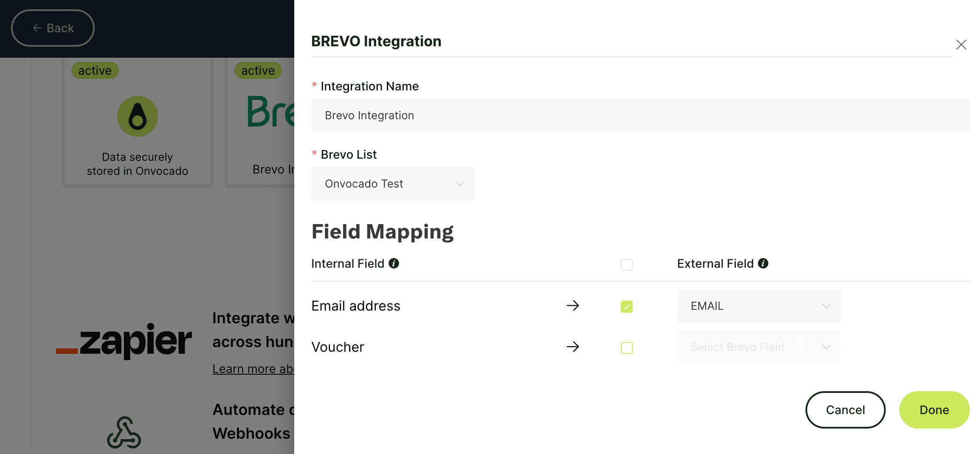Click the 'Email address' field label
Screen dimensions: 980x454
click(x=356, y=306)
